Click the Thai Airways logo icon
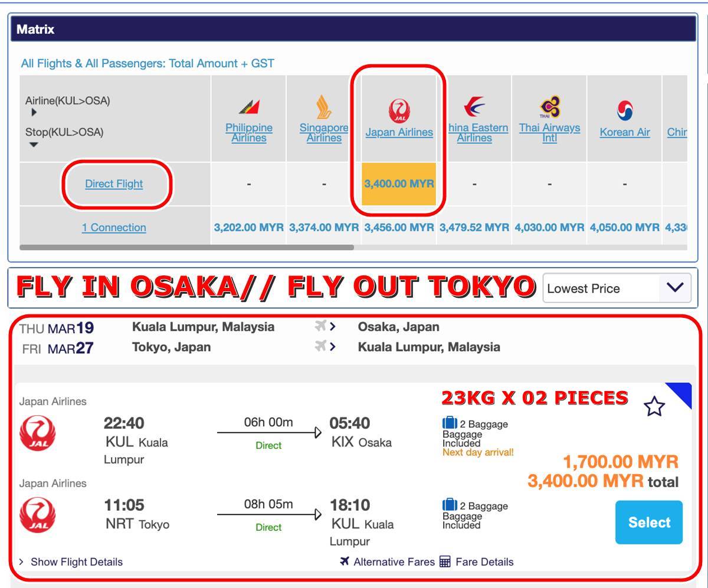The image size is (708, 588). [x=549, y=107]
